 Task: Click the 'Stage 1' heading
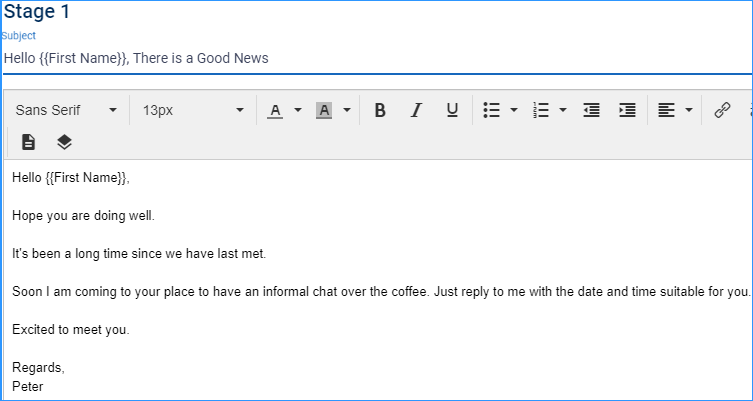(x=37, y=12)
